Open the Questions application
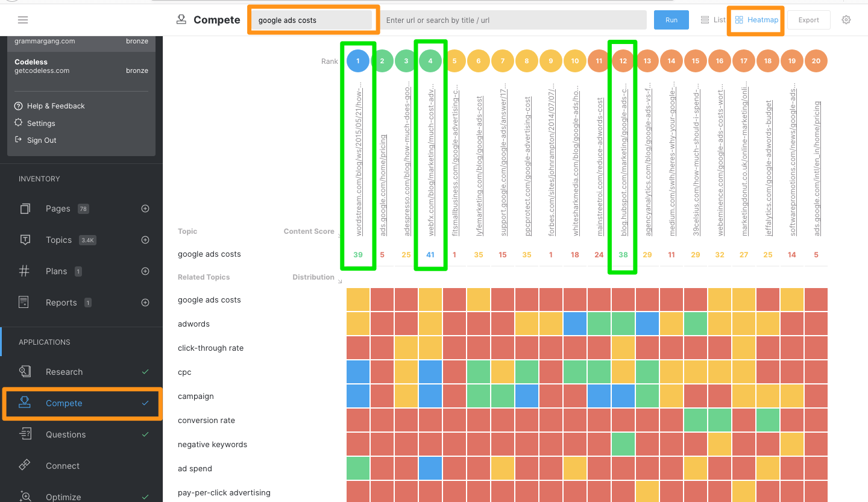The width and height of the screenshot is (868, 502). click(x=66, y=435)
